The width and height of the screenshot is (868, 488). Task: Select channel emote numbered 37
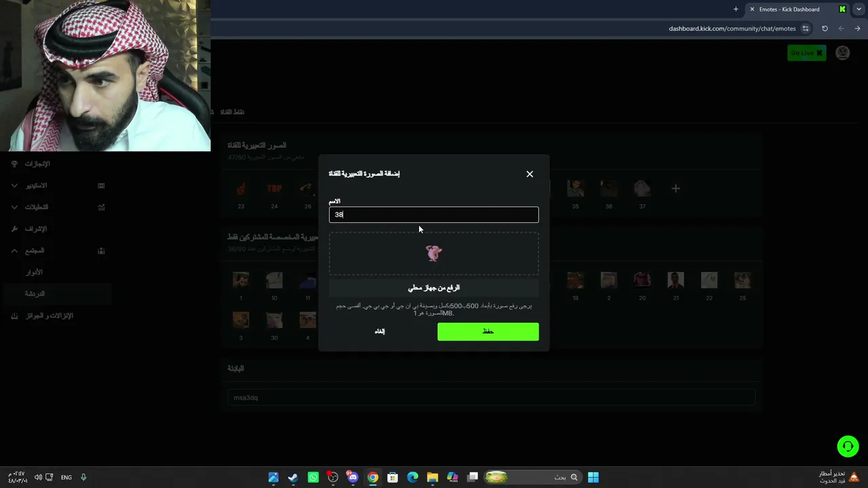642,188
